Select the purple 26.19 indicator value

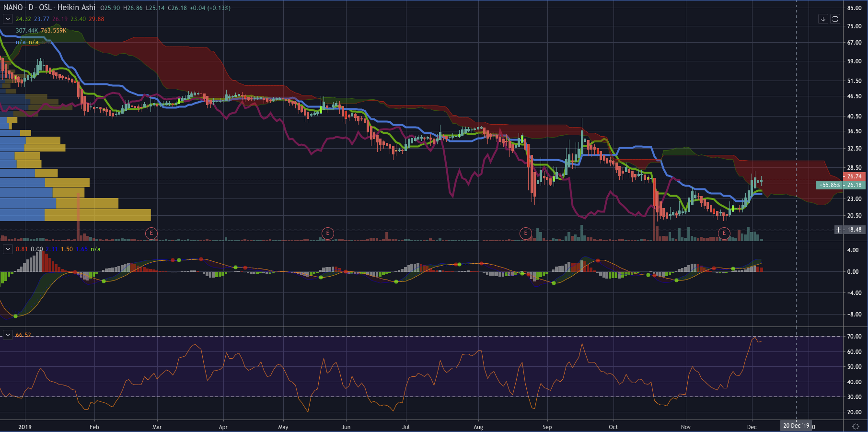[x=60, y=19]
